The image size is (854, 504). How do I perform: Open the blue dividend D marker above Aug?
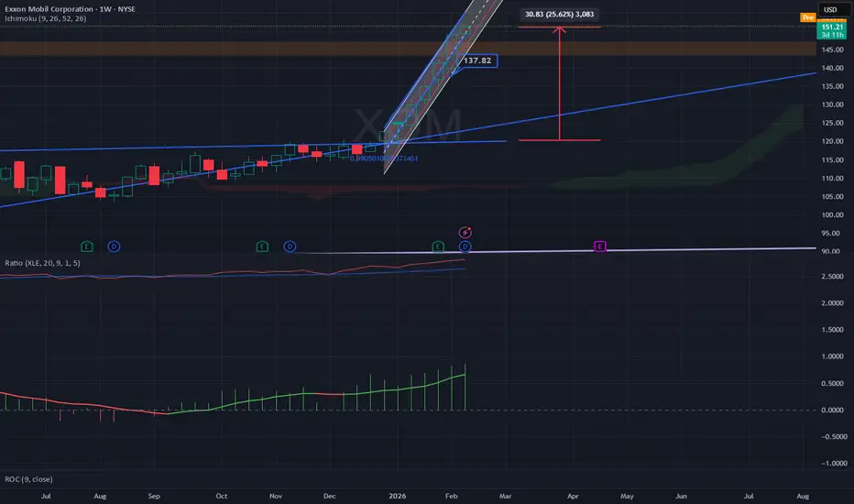coord(114,247)
